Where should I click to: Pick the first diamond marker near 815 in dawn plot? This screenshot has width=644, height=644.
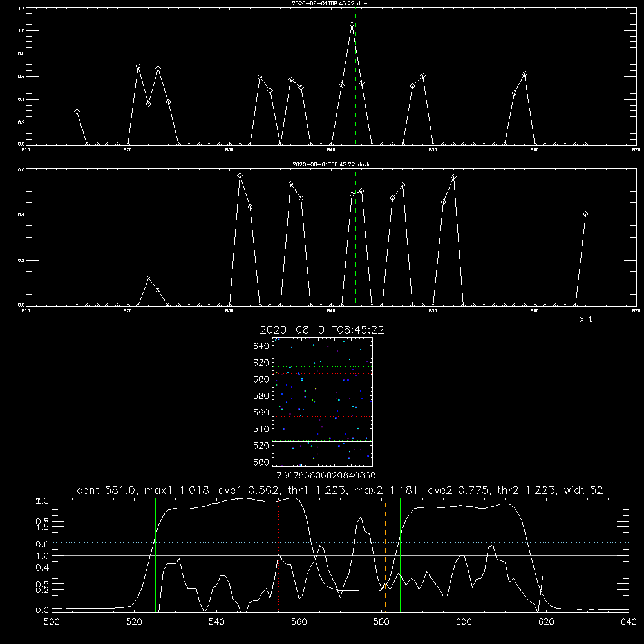point(77,111)
